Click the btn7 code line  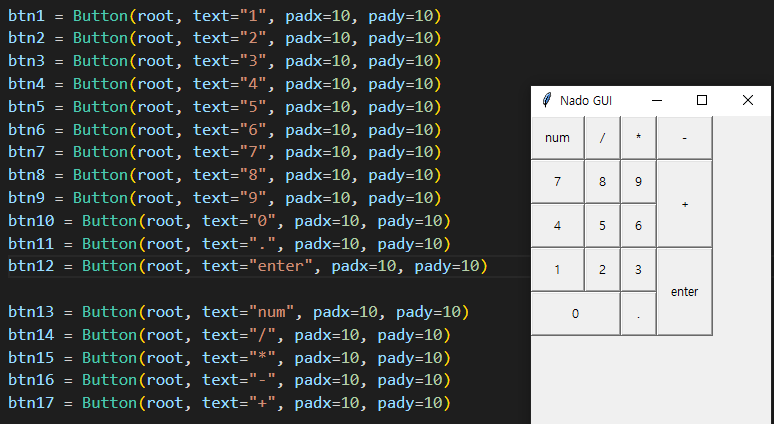[x=225, y=152]
